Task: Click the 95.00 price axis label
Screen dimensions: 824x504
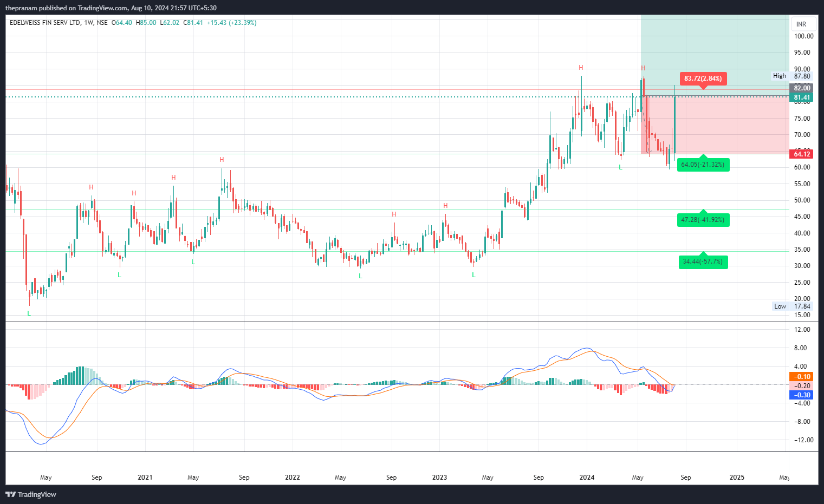Action: (802, 53)
